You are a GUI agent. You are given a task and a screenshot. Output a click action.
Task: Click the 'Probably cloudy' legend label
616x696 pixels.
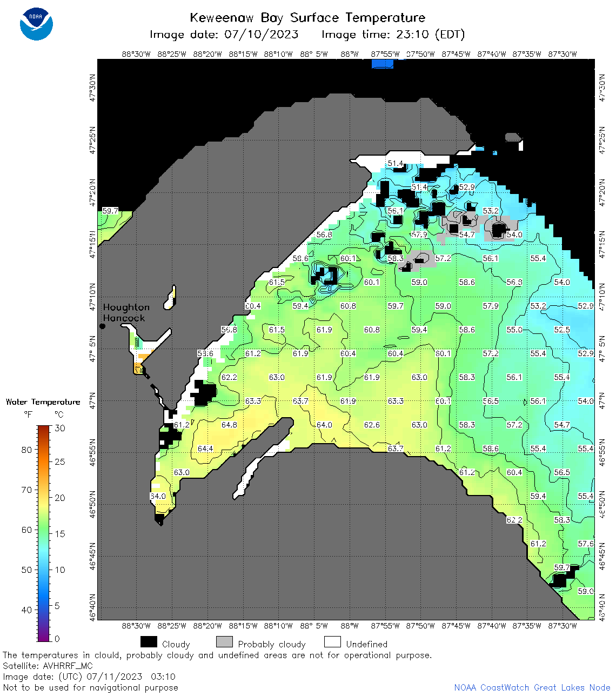pyautogui.click(x=272, y=644)
